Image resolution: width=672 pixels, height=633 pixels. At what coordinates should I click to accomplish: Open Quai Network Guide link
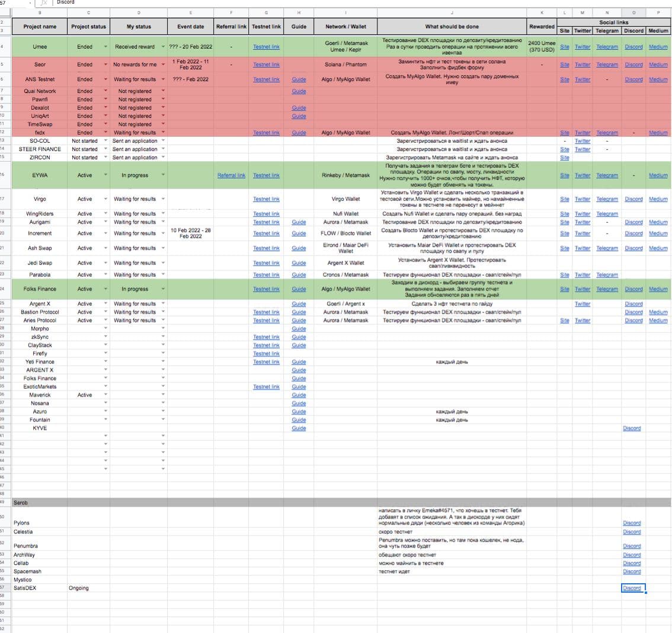[x=299, y=91]
